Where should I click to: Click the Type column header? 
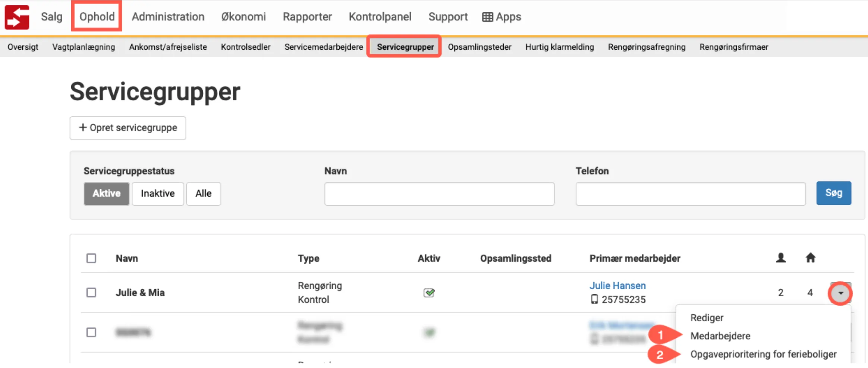tap(308, 258)
